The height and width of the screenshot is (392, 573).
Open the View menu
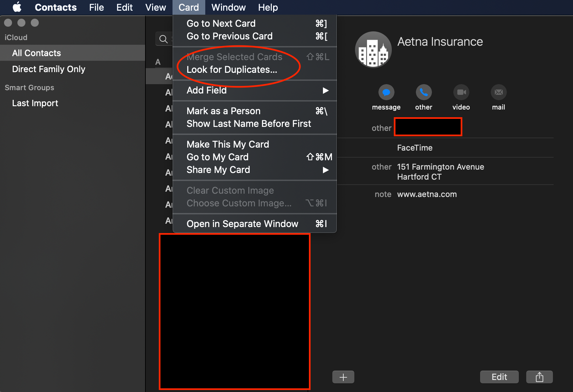pos(156,7)
